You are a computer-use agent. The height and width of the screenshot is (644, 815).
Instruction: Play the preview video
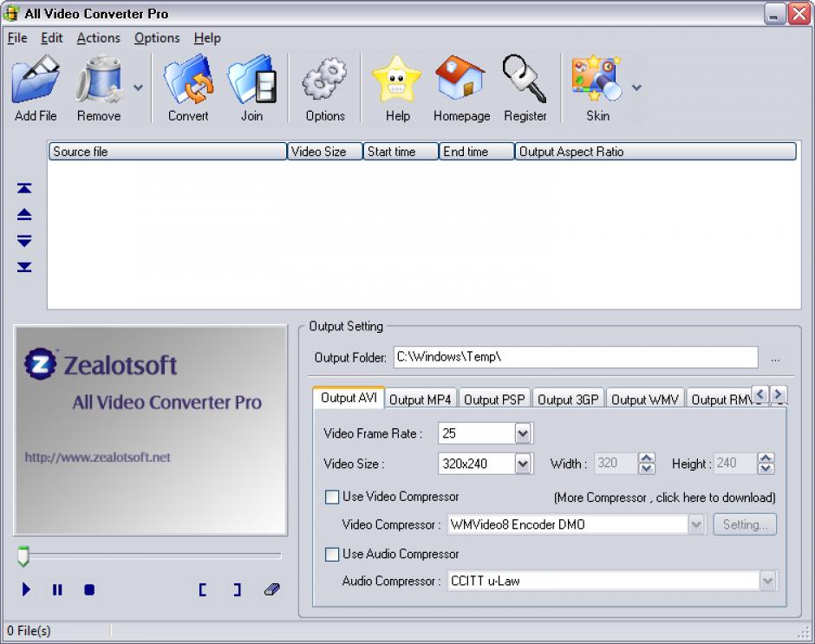point(26,589)
